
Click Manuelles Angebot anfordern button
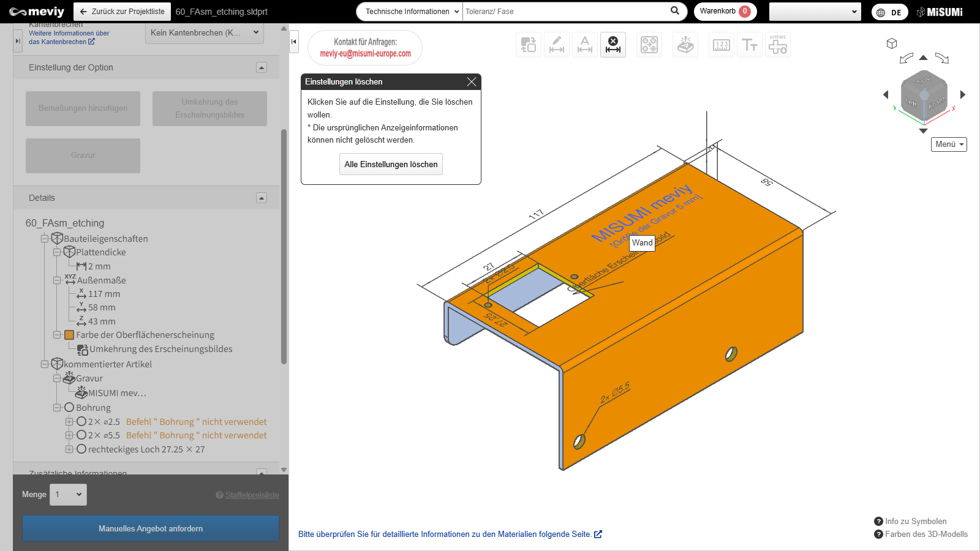151,528
